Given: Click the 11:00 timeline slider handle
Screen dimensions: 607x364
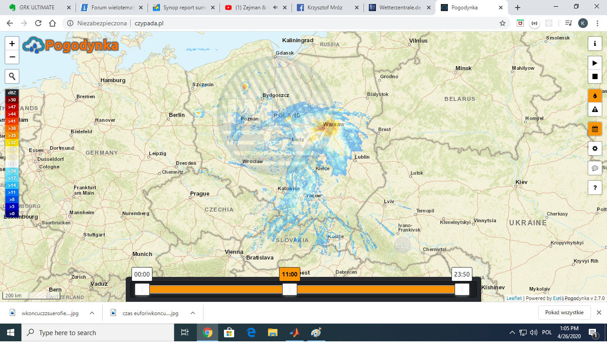Looking at the screenshot, I should pos(290,289).
